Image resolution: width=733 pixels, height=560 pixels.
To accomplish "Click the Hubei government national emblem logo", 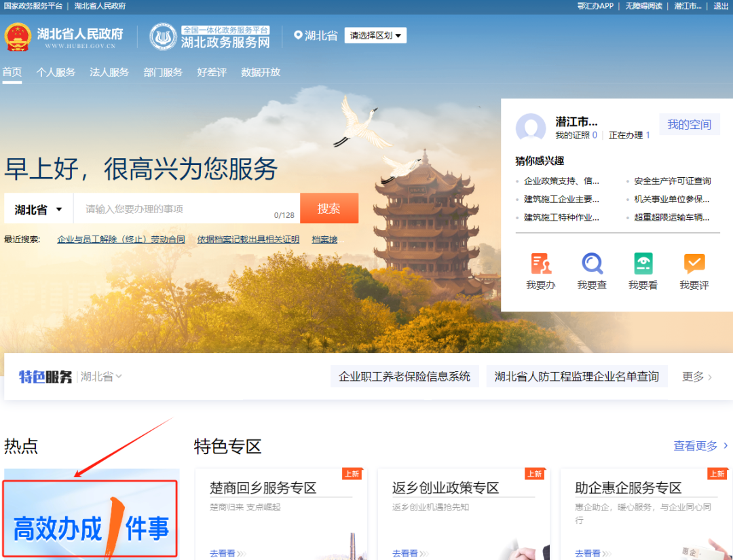I will 18,37.
